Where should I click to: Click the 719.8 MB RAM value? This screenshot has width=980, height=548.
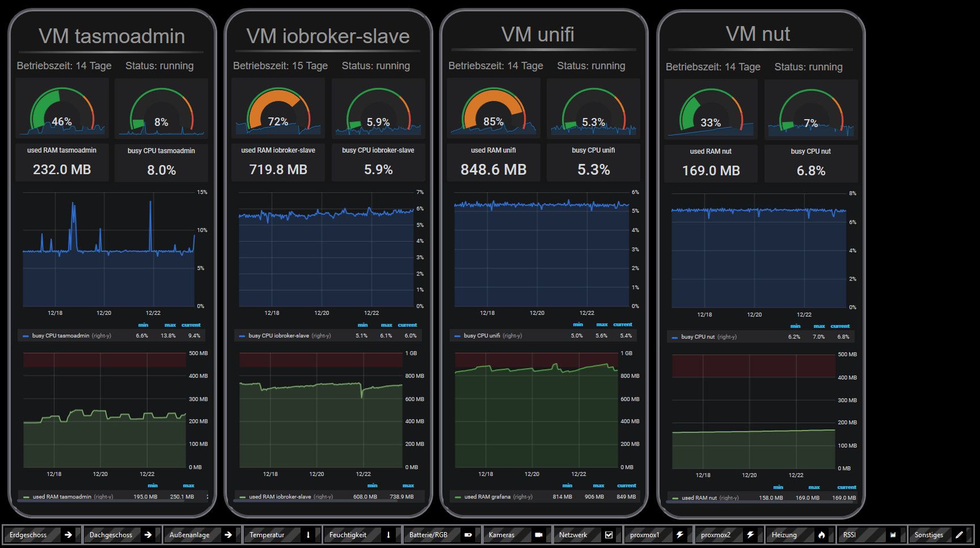278,170
